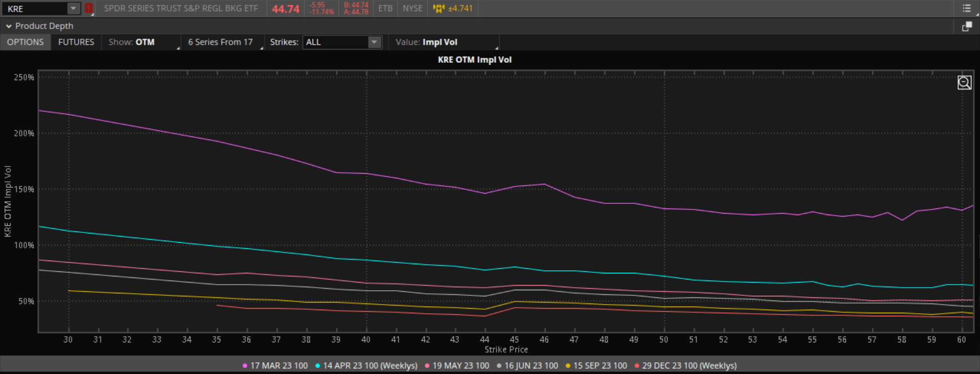The width and height of the screenshot is (980, 374).
Task: Detach Product Depth panel with pop-out icon
Action: (x=966, y=26)
